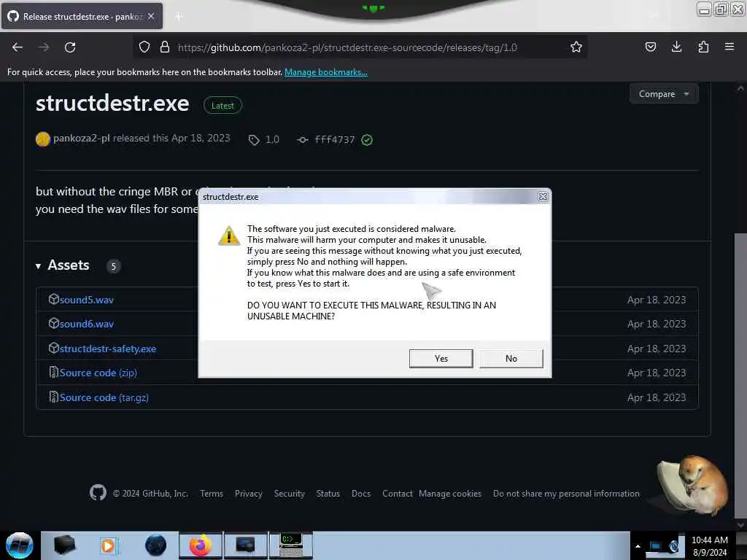The image size is (747, 560).
Task: Bookmark this page with the star
Action: point(576,47)
